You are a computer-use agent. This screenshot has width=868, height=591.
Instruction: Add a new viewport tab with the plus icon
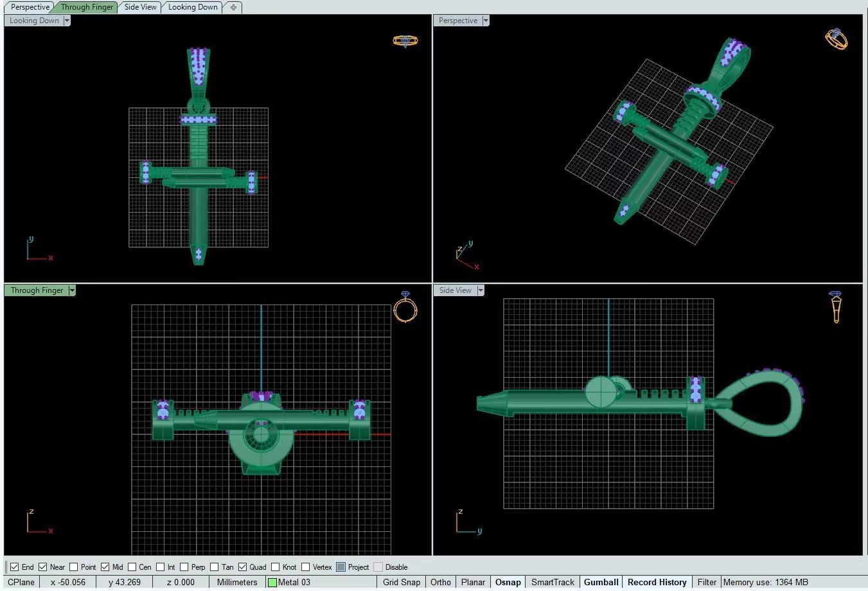(x=233, y=7)
